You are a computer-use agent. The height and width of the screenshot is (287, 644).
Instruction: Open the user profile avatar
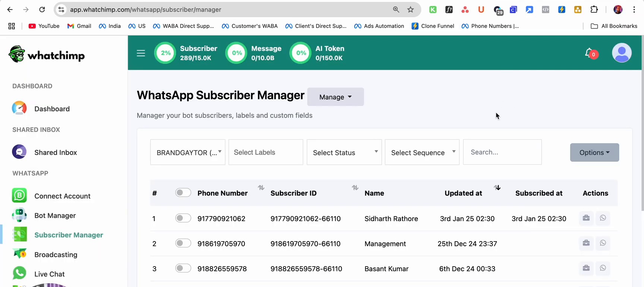[x=622, y=53]
